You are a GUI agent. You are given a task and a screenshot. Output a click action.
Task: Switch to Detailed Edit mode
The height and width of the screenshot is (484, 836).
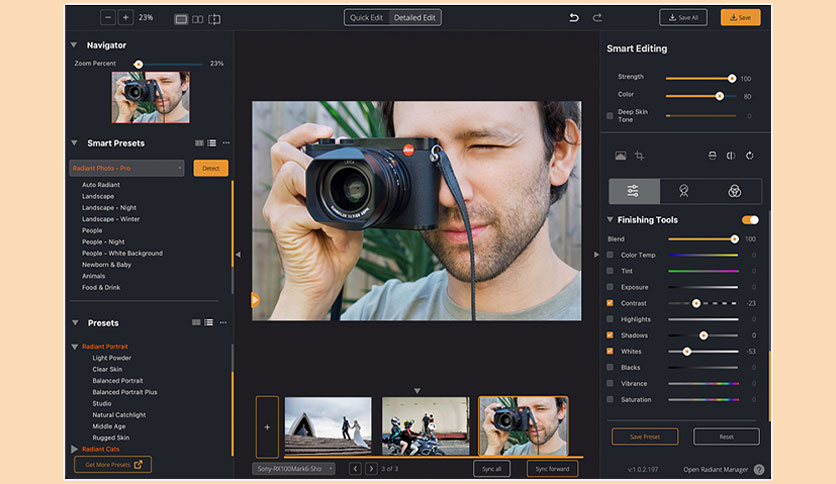(x=415, y=18)
